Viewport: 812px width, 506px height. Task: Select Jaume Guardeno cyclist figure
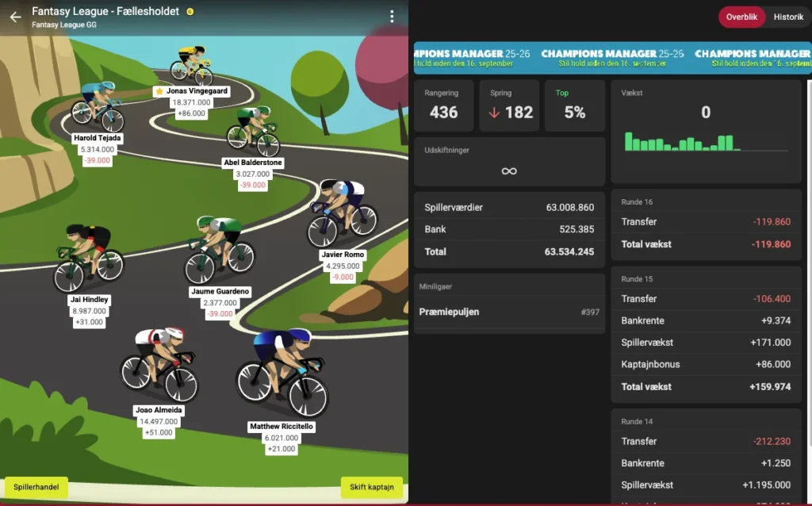click(219, 250)
